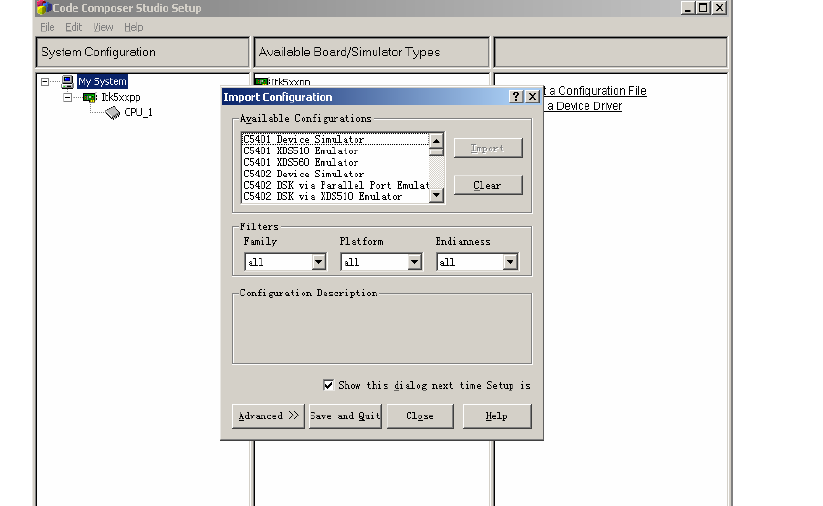Click the Import button
Viewport: 823px width, 506px height.
click(x=488, y=148)
